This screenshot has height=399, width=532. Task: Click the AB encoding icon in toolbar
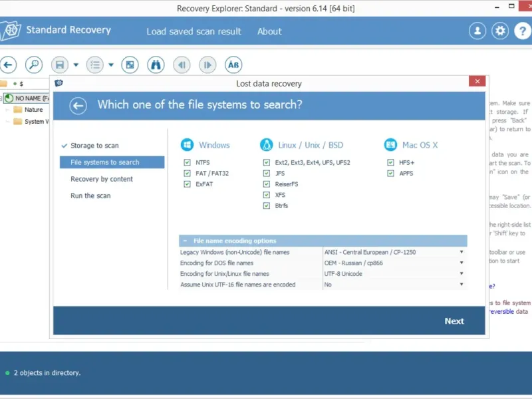click(x=233, y=65)
